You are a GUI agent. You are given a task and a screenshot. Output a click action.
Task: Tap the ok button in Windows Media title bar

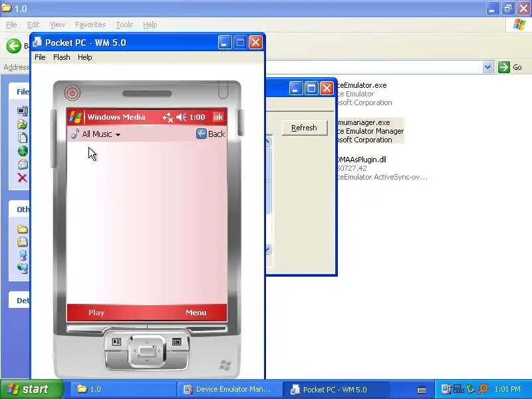218,118
